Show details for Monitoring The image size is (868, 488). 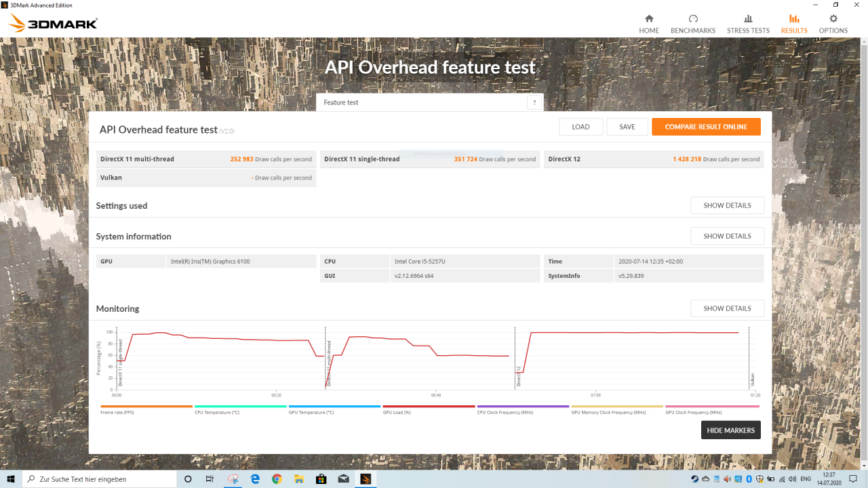[x=727, y=308]
